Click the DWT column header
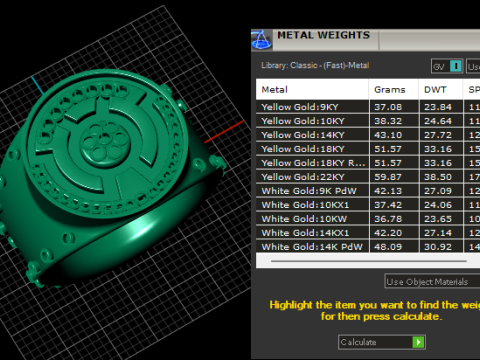This screenshot has height=360, width=480. (441, 89)
